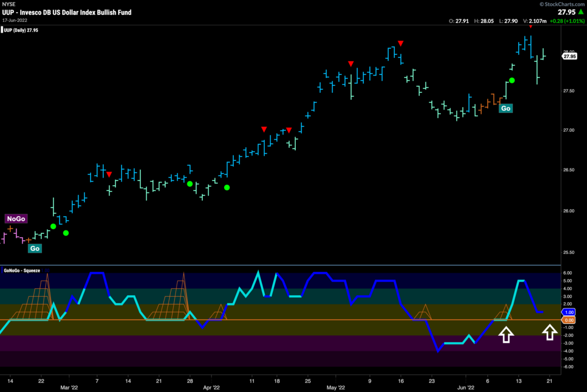Click the orange 0.00 zero-line value tag
The image size is (587, 392).
point(569,320)
